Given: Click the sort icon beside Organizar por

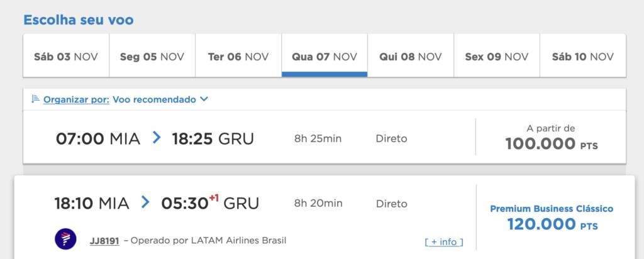Looking at the screenshot, I should (35, 99).
